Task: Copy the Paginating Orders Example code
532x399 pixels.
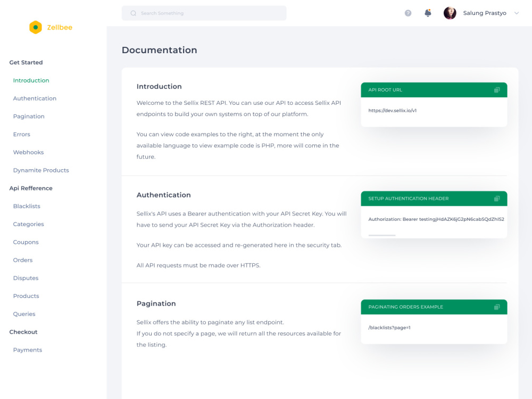Action: (497, 307)
